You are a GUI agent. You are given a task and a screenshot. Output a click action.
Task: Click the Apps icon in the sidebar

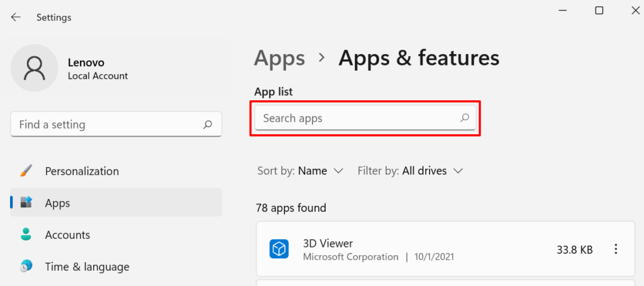pyautogui.click(x=26, y=203)
